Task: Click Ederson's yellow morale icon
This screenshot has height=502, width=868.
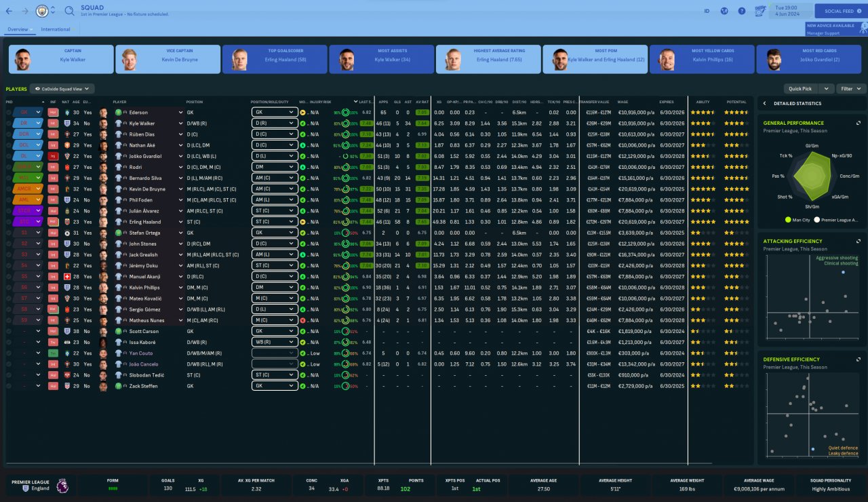Action: click(302, 113)
